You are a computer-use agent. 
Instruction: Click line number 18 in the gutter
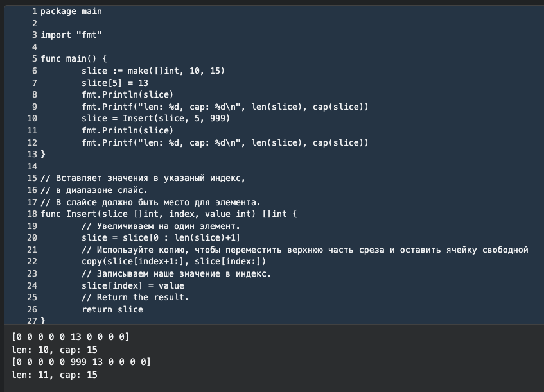[x=31, y=214]
